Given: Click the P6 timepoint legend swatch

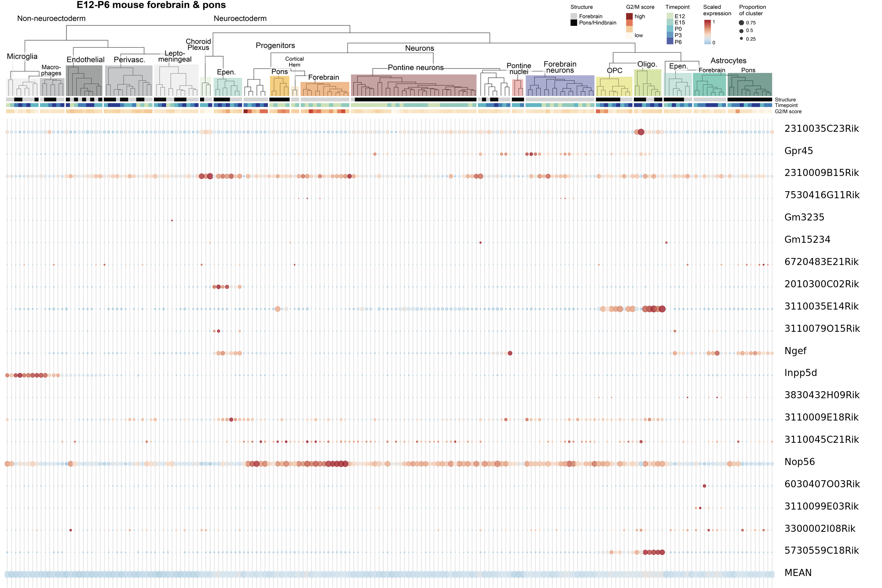Looking at the screenshot, I should [x=670, y=42].
